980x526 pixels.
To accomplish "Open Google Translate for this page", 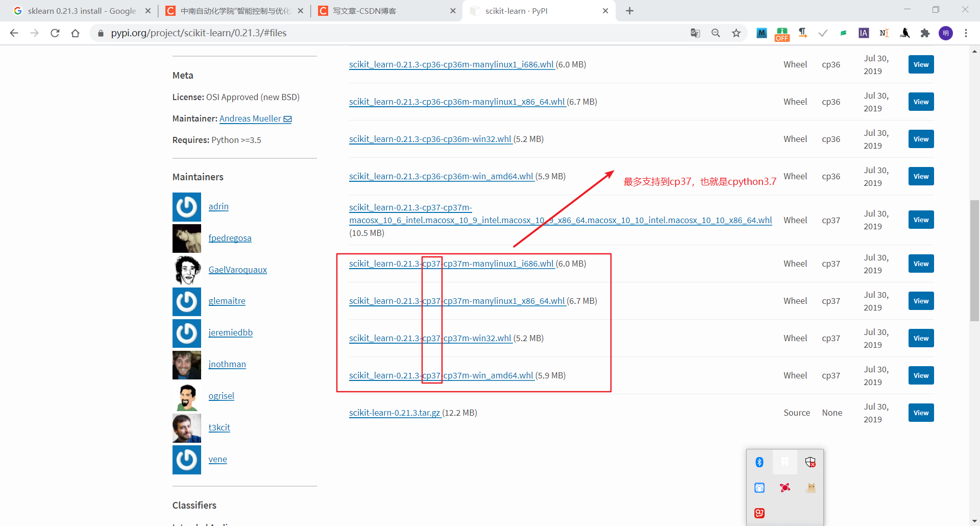I will point(695,33).
